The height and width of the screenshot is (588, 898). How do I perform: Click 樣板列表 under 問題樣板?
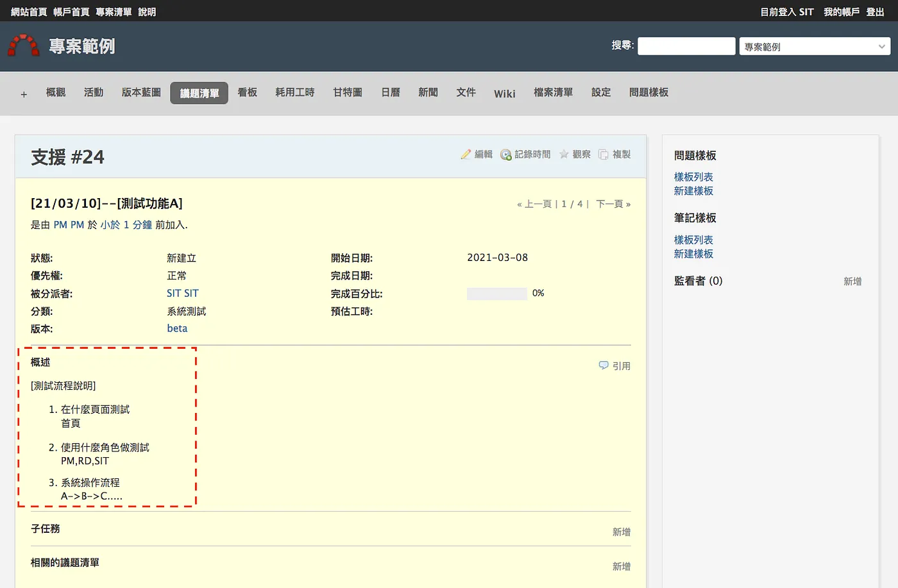693,177
